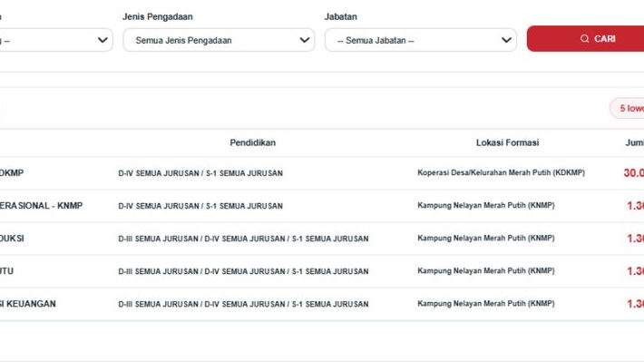The width and height of the screenshot is (644, 362).
Task: Click Koperasi Desa/Kelurahan Merah Putih (KDKMP) location
Action: (501, 172)
